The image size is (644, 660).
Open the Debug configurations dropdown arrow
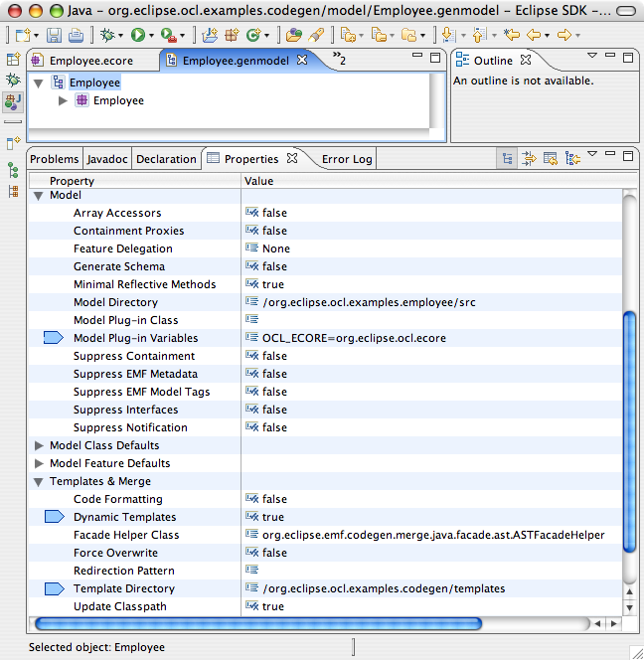click(x=121, y=36)
